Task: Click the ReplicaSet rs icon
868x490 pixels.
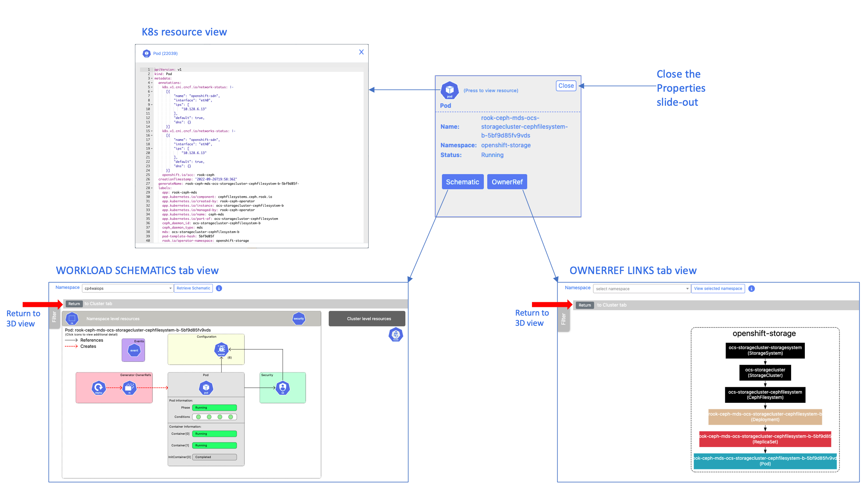Action: click(129, 388)
